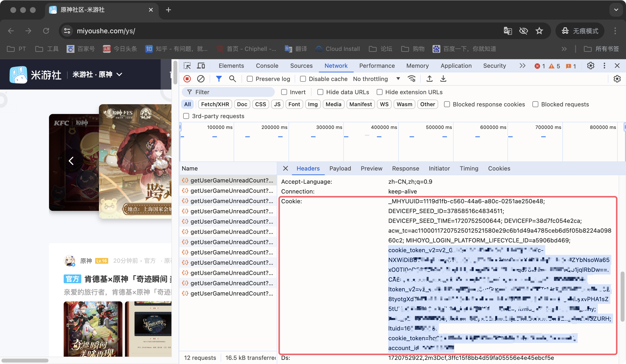Click the tracking protection eye icon
626x364 pixels.
click(523, 31)
